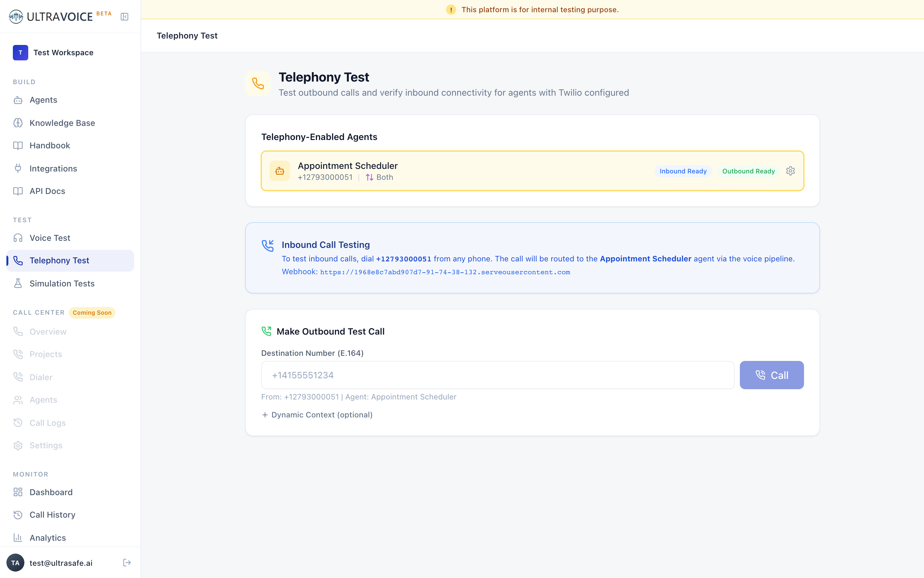Select Telephony Test in sidebar
The width and height of the screenshot is (924, 578).
coord(70,260)
